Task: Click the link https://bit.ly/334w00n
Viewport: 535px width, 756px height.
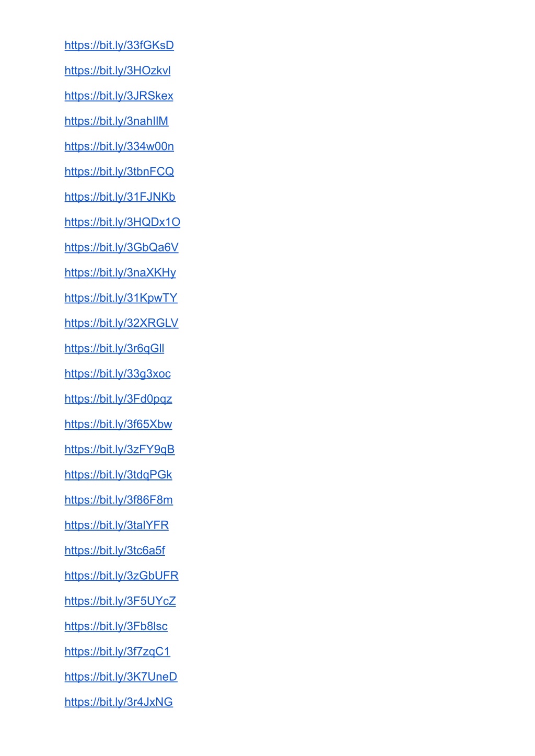Action: [119, 146]
